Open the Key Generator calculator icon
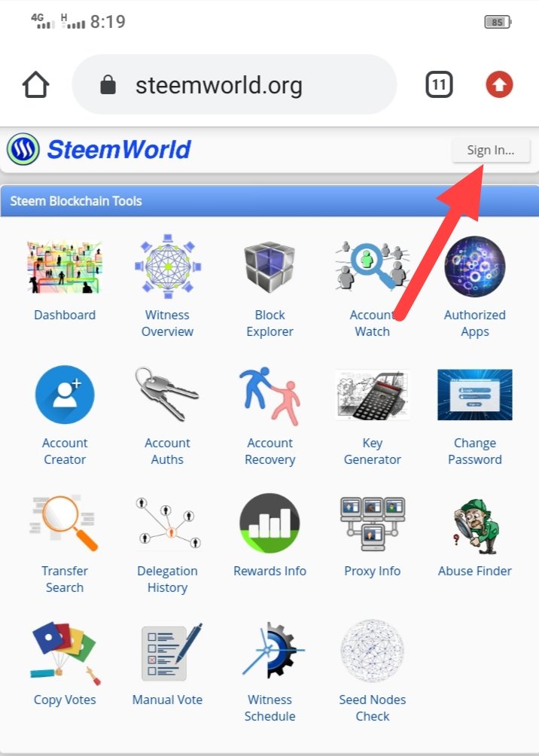Image resolution: width=539 pixels, height=756 pixels. 372,395
